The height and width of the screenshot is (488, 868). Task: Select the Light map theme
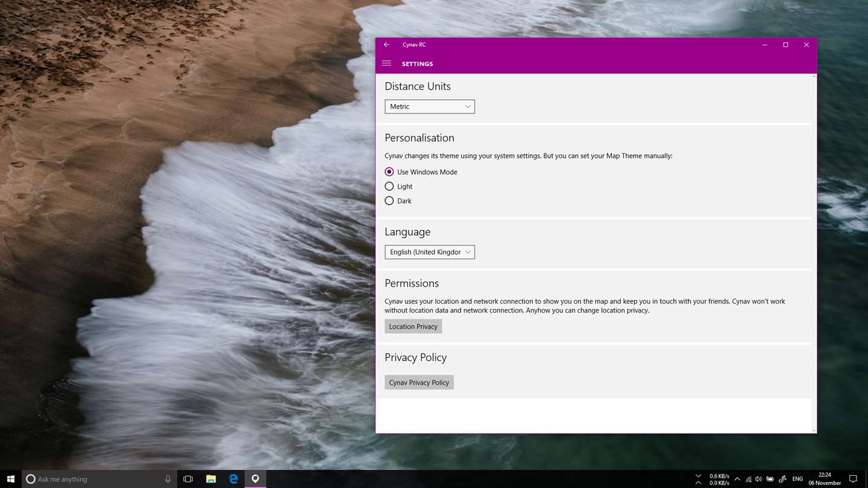pyautogui.click(x=398, y=186)
